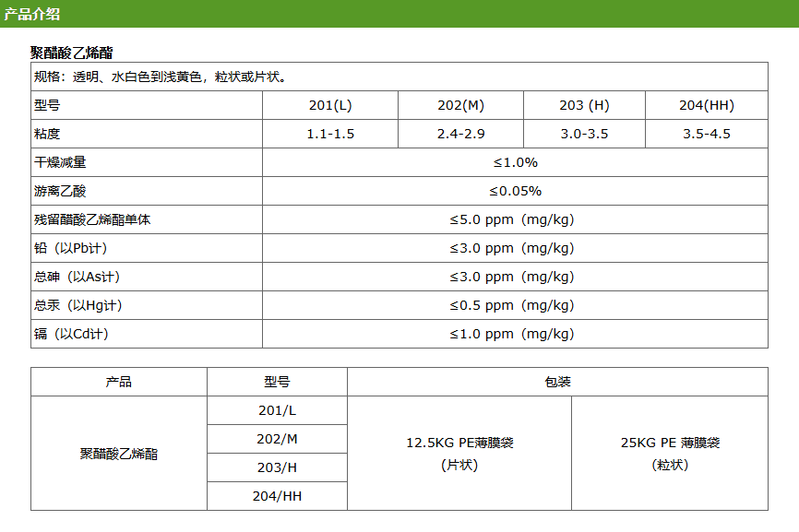Select the 204(HH) model column header
This screenshot has height=532, width=799.
pyautogui.click(x=706, y=105)
